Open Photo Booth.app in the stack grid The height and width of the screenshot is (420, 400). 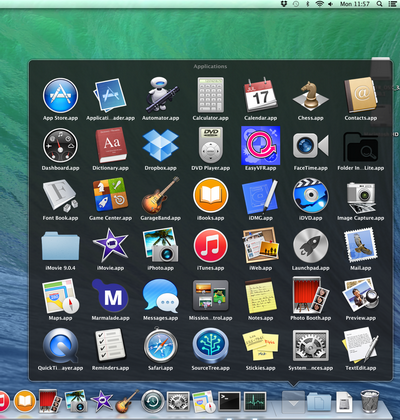[310, 295]
